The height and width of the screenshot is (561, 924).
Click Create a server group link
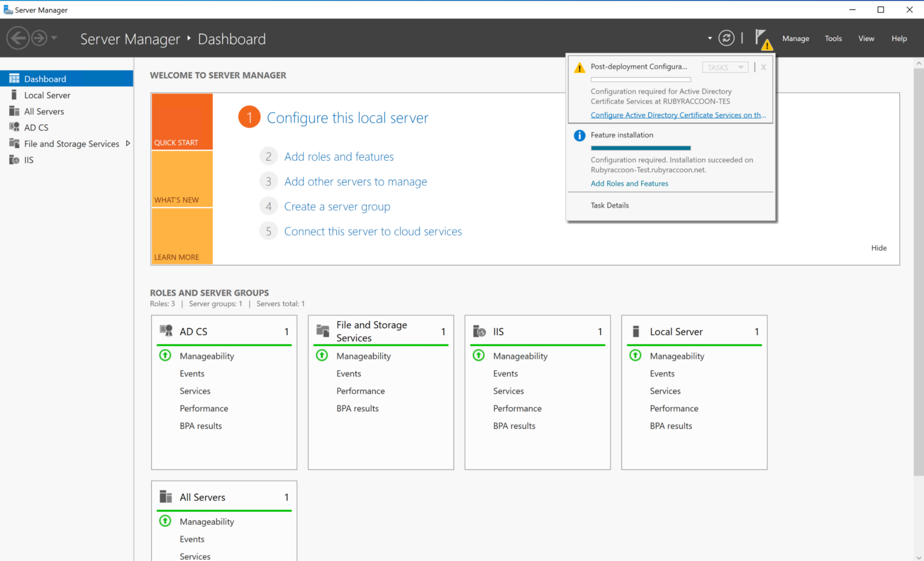(x=337, y=206)
